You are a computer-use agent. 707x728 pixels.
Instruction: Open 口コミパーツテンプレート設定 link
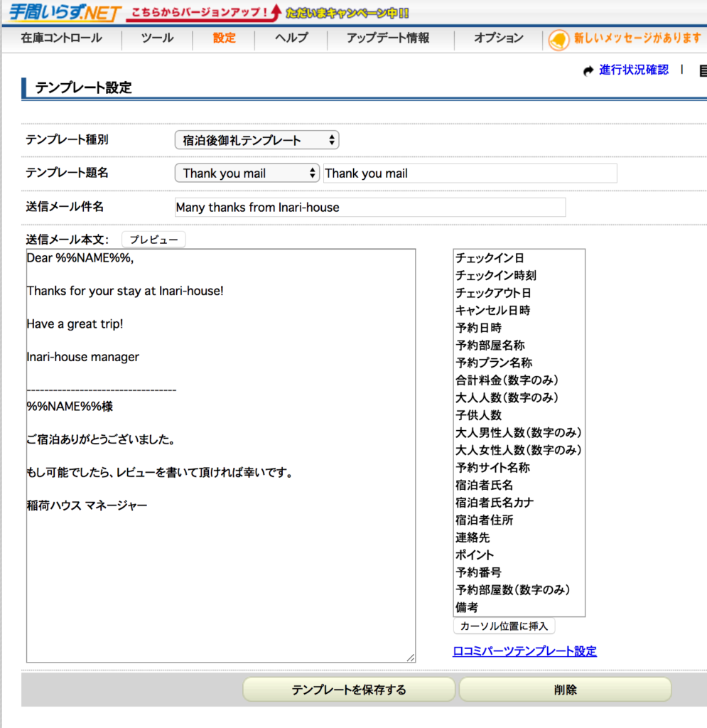(x=524, y=651)
